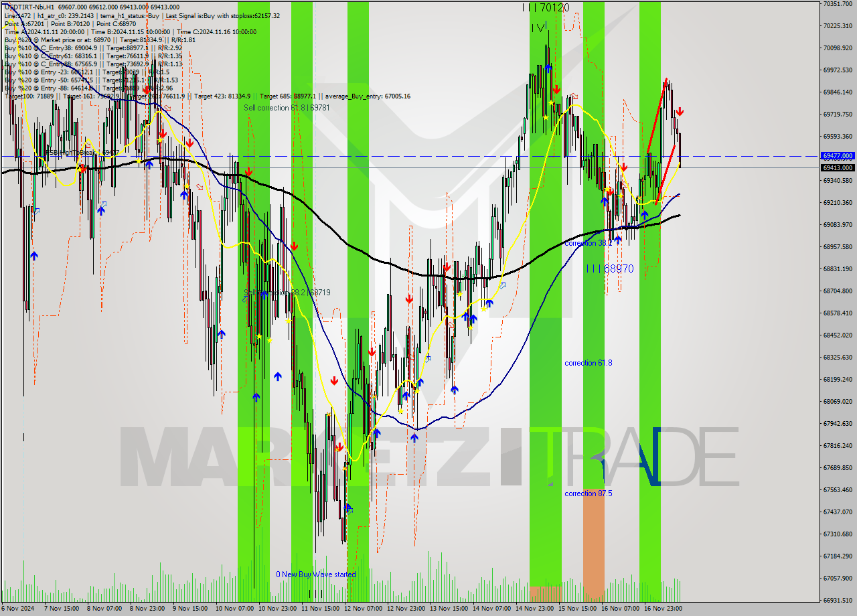Select the 'I I I 70120' wave label
Image resolution: width=857 pixels, height=616 pixels.
pos(546,7)
